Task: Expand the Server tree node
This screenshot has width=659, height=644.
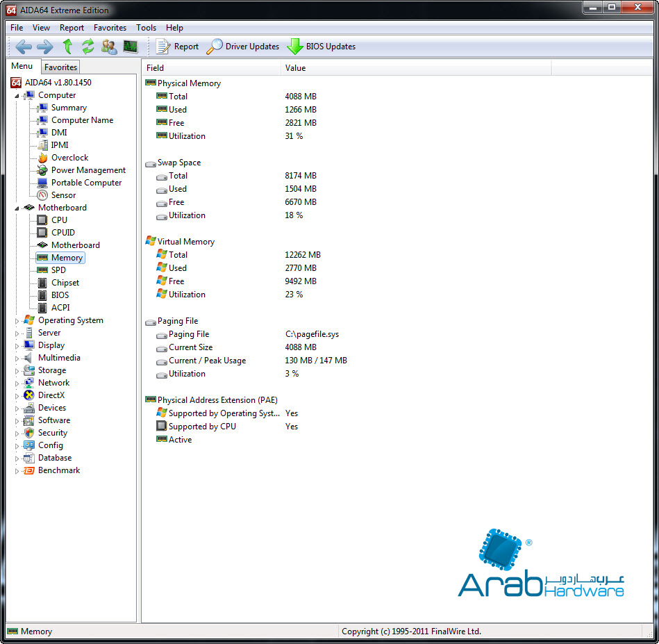Action: click(17, 333)
